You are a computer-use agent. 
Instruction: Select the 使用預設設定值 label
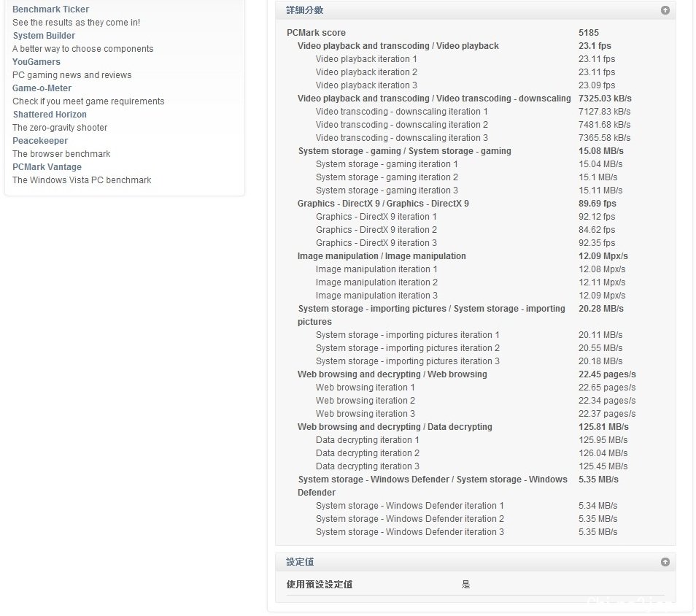click(320, 585)
